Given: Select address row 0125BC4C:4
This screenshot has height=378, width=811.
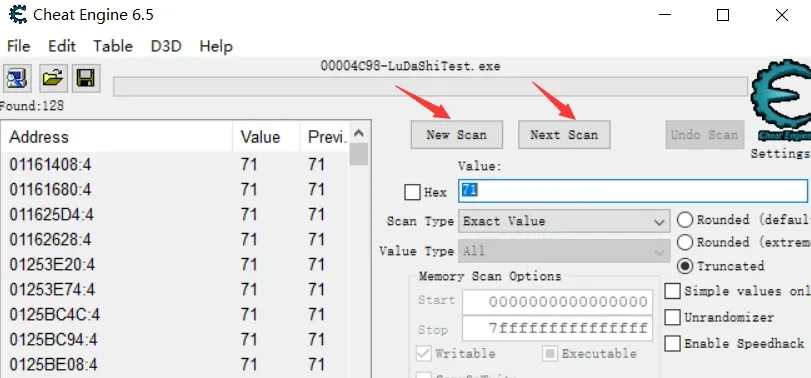Looking at the screenshot, I should click(x=175, y=314).
